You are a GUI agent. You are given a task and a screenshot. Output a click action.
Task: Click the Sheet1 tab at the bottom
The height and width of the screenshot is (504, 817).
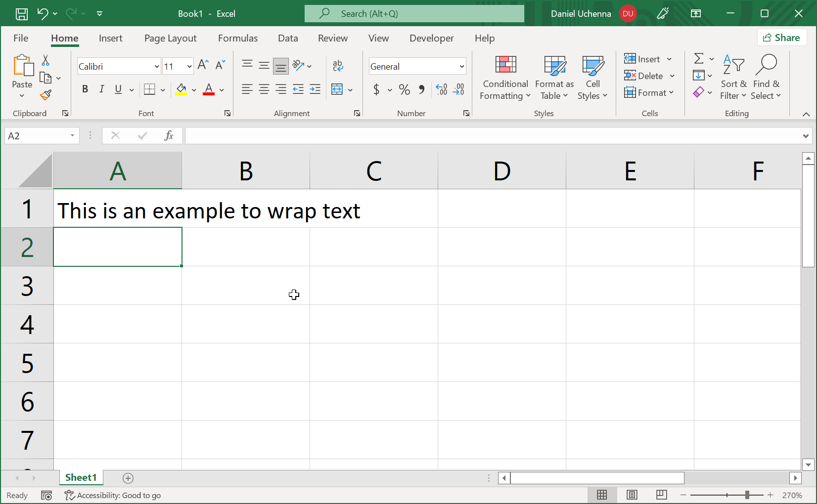[x=81, y=477]
